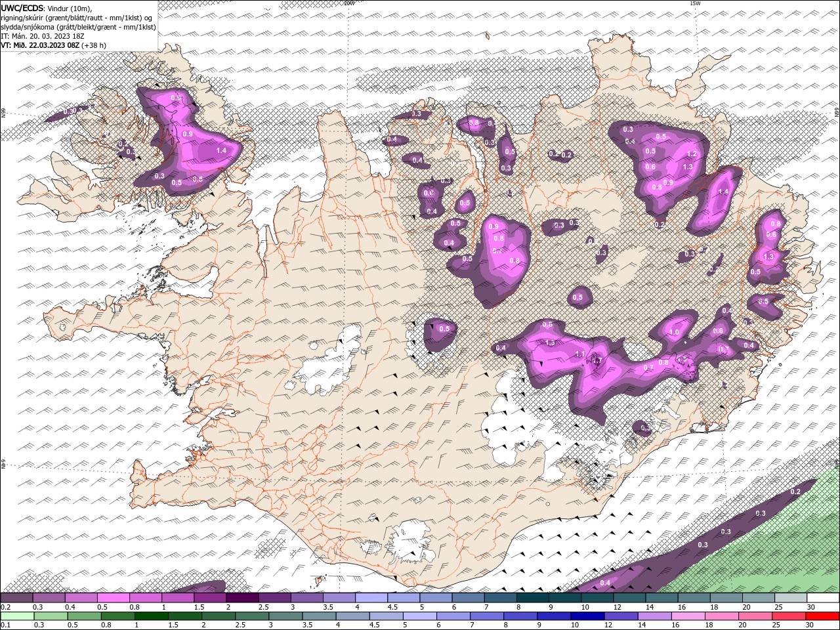This screenshot has height=630, width=840.
Task: Select the dark purple swatch between 2 and 2.5
Action: [x=242, y=598]
